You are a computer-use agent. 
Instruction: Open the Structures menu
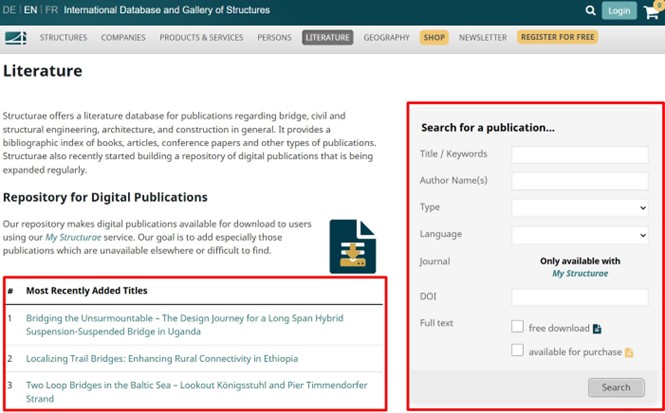63,38
